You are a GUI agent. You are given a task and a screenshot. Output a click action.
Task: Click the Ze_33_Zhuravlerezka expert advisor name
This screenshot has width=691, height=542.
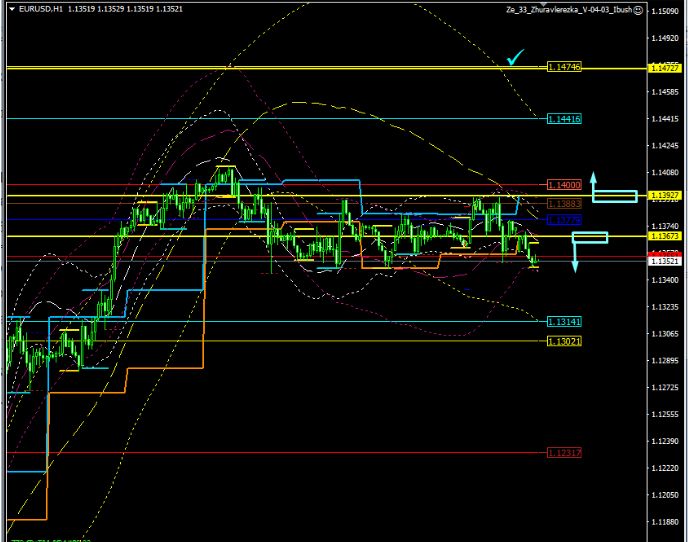click(580, 10)
